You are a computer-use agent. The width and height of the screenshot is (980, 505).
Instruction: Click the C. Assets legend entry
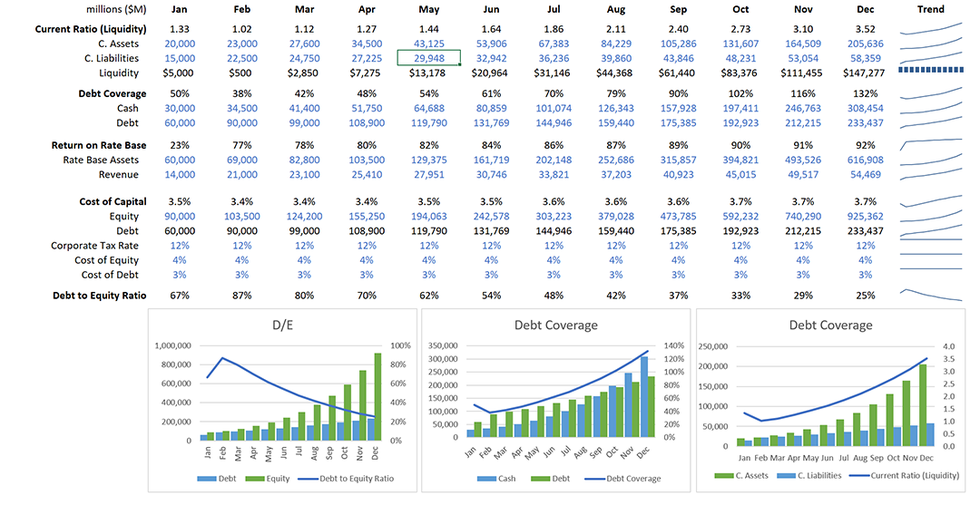pyautogui.click(x=742, y=476)
